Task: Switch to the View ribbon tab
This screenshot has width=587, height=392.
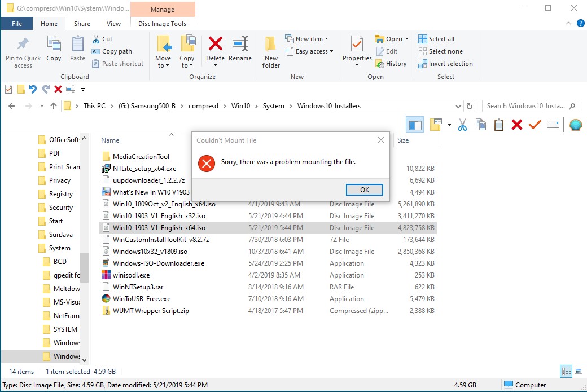Action: tap(113, 24)
